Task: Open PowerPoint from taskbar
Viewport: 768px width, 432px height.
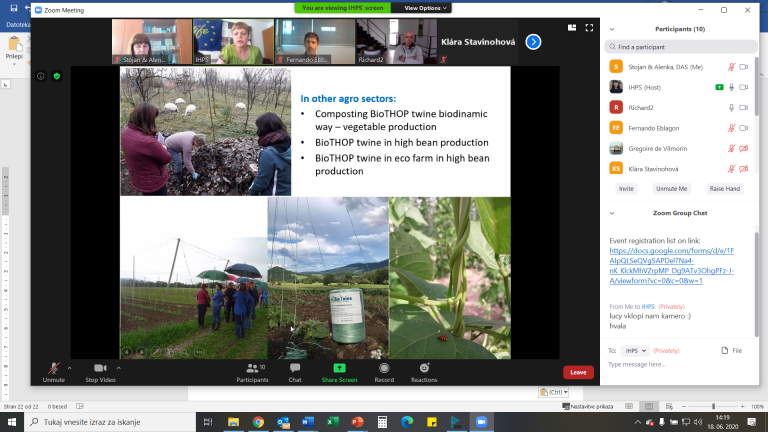Action: click(358, 422)
